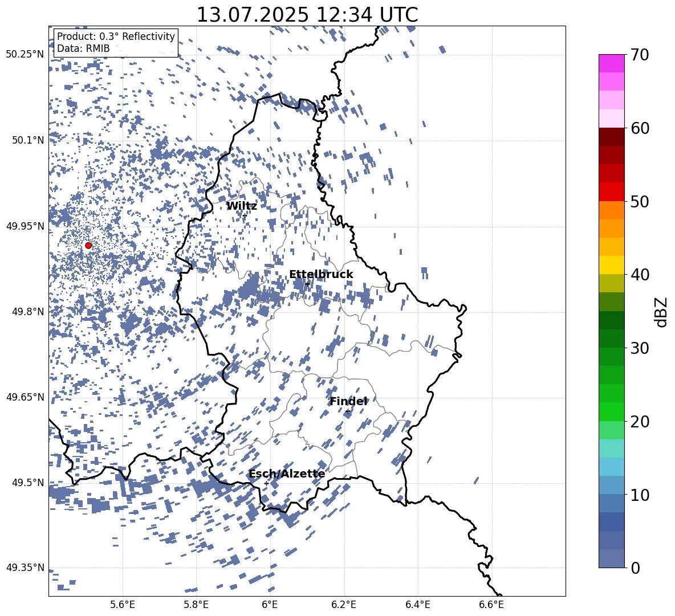Click the 49.65°N latitude label
This screenshot has height=616, width=675.
click(x=25, y=397)
